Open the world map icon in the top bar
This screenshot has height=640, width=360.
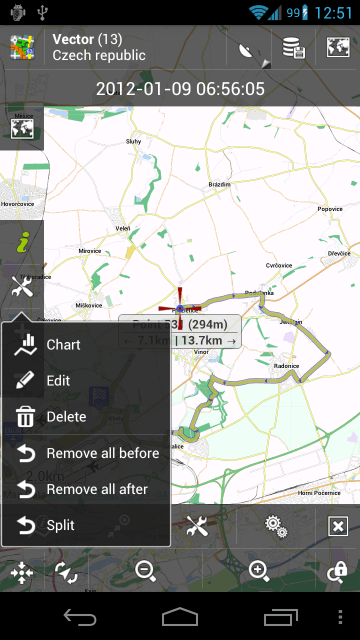click(338, 47)
